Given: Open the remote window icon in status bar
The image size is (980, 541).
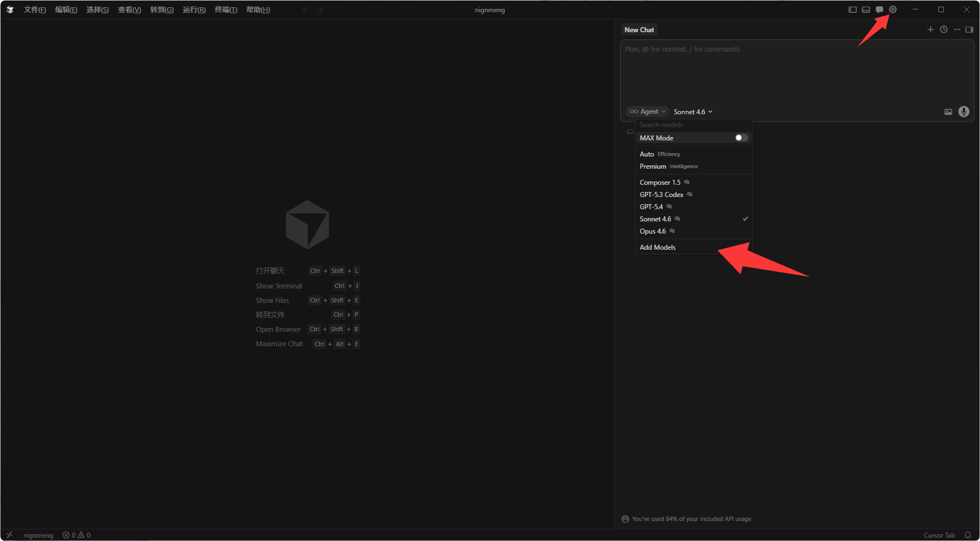Looking at the screenshot, I should pos(9,535).
